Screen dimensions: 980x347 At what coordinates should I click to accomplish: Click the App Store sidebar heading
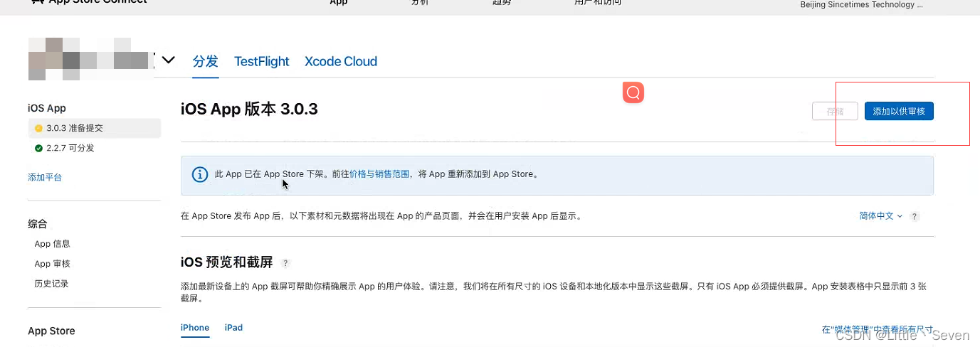pos(51,331)
